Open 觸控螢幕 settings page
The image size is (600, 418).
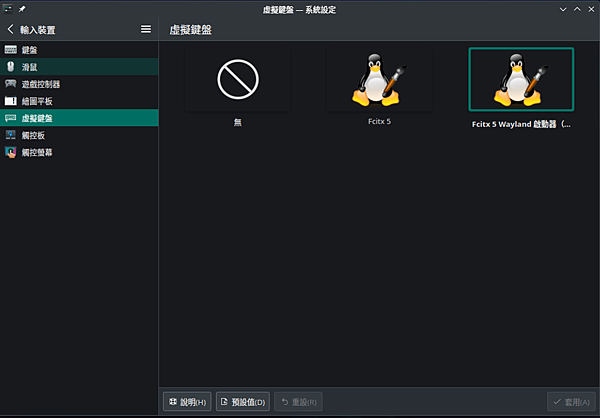[x=79, y=152]
